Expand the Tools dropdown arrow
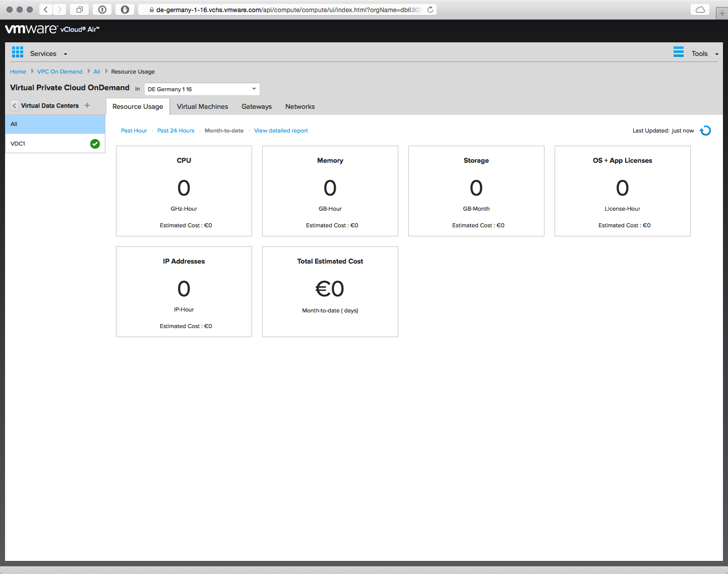The image size is (728, 574). [716, 54]
